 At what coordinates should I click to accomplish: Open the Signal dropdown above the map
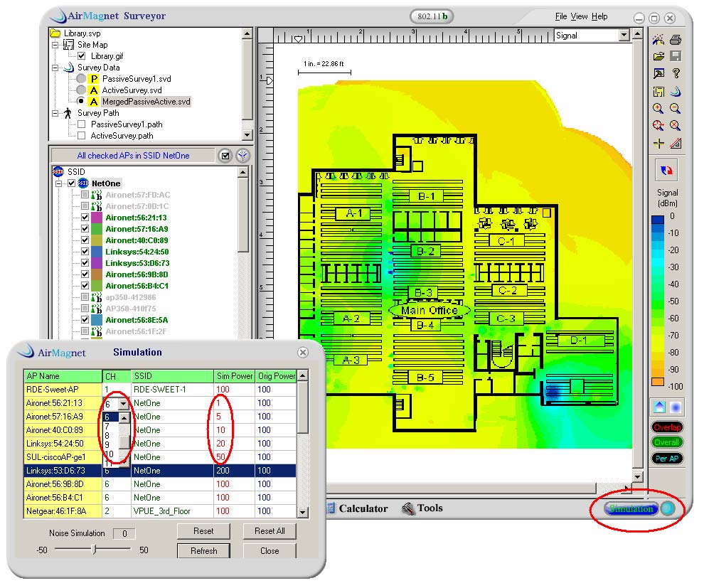pyautogui.click(x=624, y=36)
